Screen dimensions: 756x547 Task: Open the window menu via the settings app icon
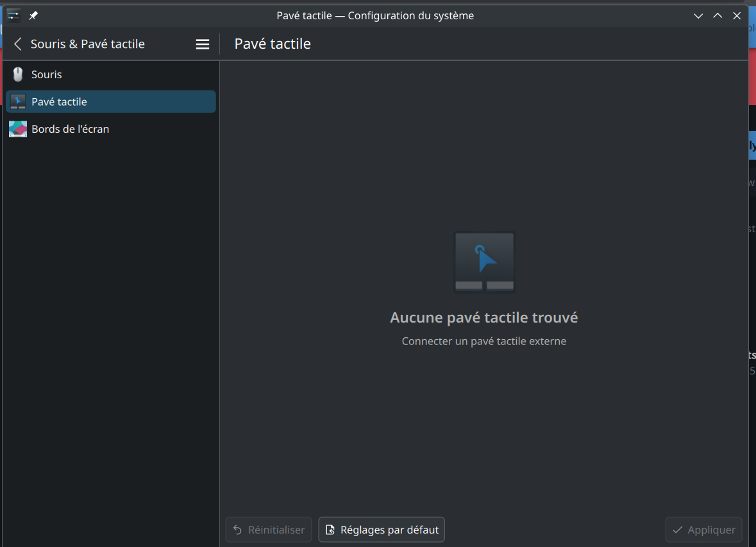(x=13, y=15)
